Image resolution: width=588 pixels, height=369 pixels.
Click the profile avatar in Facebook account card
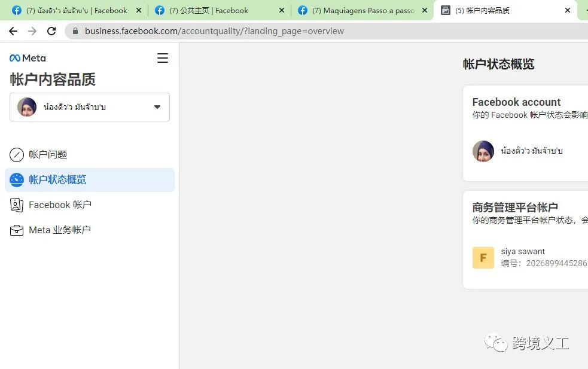pos(483,151)
